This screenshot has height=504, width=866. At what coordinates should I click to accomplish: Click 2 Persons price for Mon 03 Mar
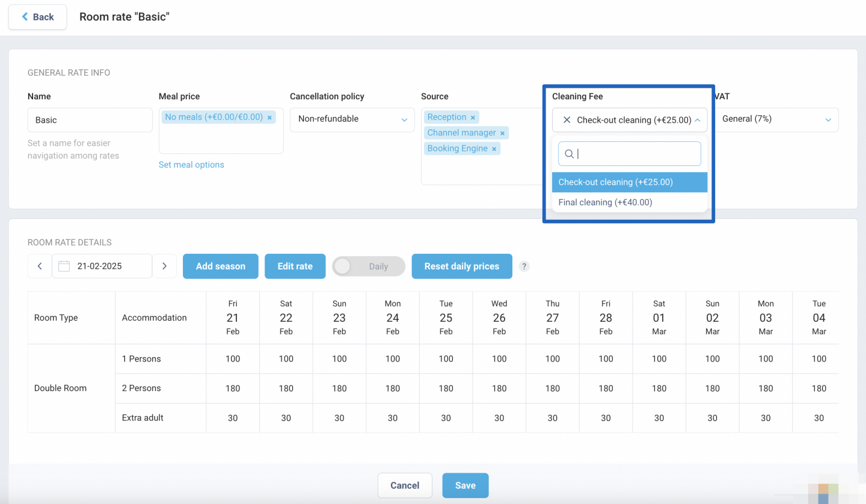click(x=766, y=389)
